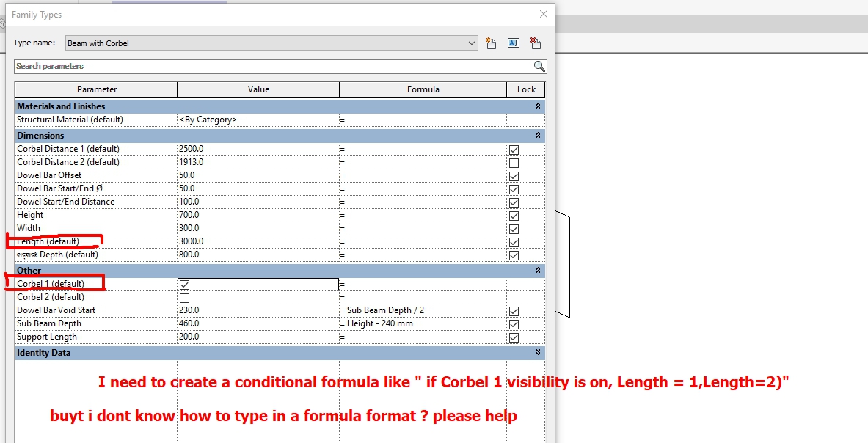Viewport: 868px width, 443px height.
Task: Select the Structural Material value cell
Action: [x=258, y=119]
